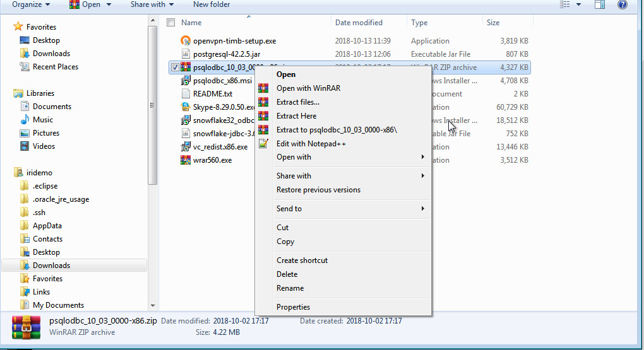Click the navigation pane scrollbar thumb
Image resolution: width=644 pixels, height=350 pixels.
152,105
